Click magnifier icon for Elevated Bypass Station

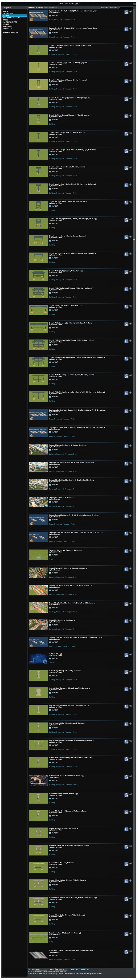click(126, 446)
